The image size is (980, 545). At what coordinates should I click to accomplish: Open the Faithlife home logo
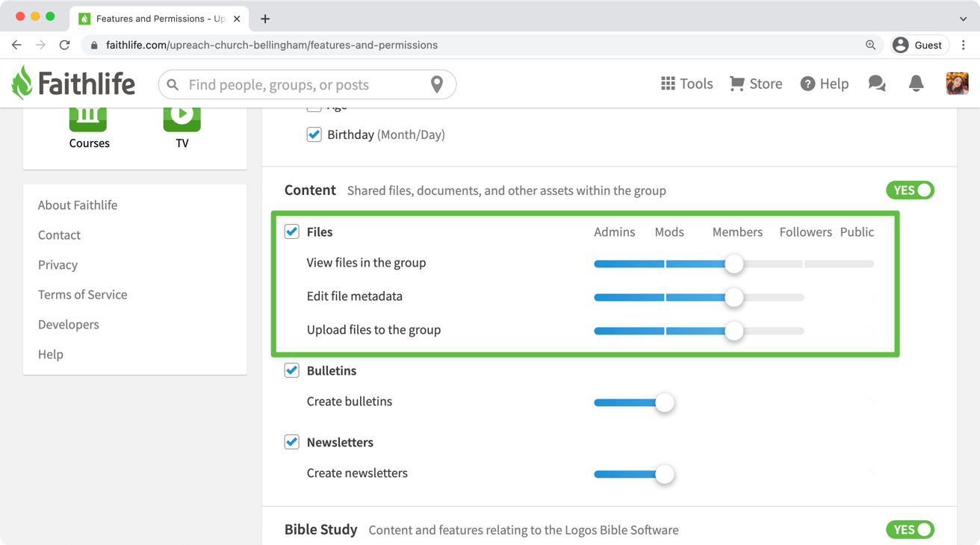73,83
